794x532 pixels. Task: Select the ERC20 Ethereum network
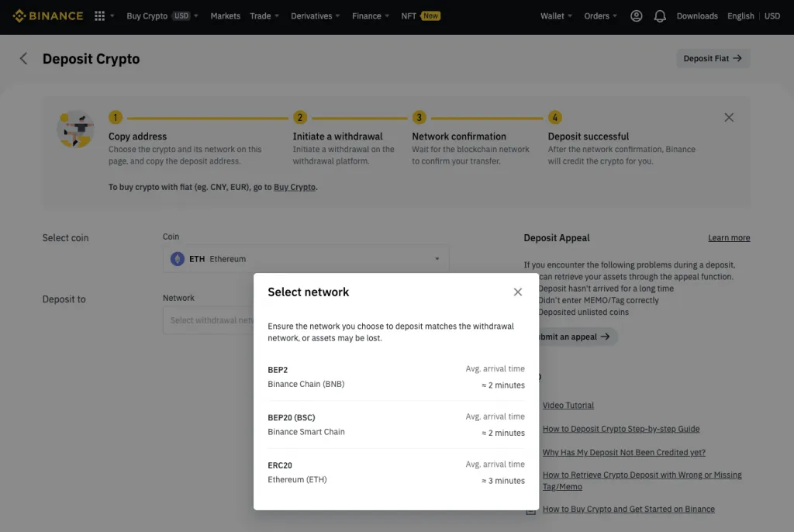(x=396, y=472)
